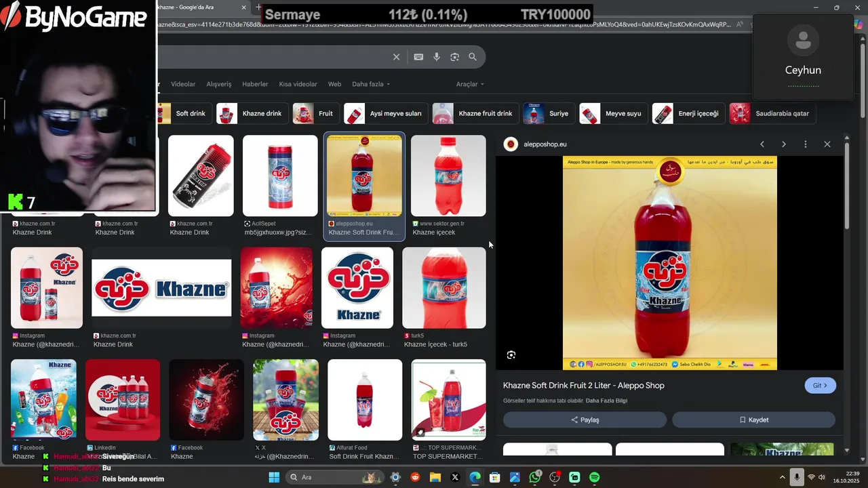This screenshot has width=868, height=488.
Task: Switch to the Videolar tab
Action: (183, 84)
